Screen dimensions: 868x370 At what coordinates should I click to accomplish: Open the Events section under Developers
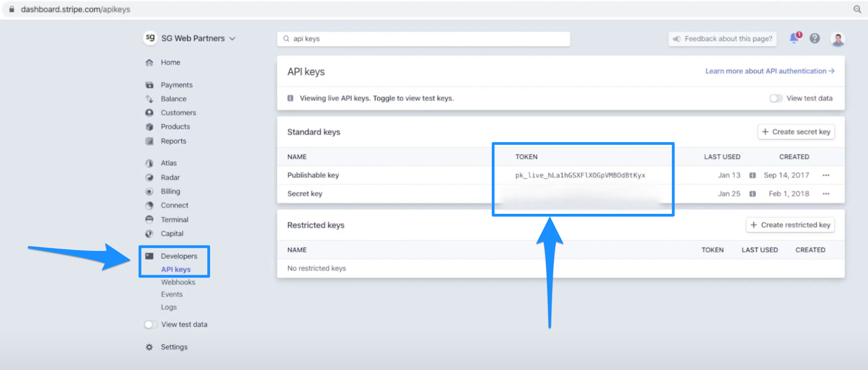point(171,294)
